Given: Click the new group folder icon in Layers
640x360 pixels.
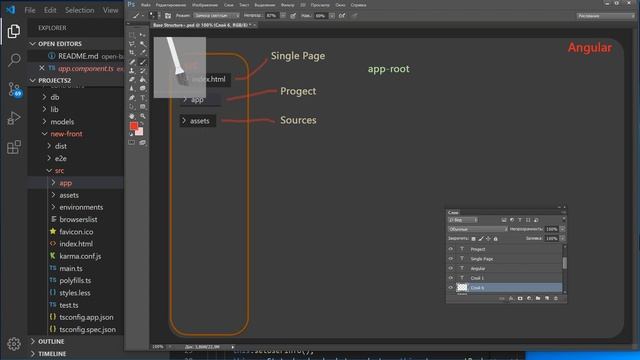Looking at the screenshot, I should coord(538,298).
